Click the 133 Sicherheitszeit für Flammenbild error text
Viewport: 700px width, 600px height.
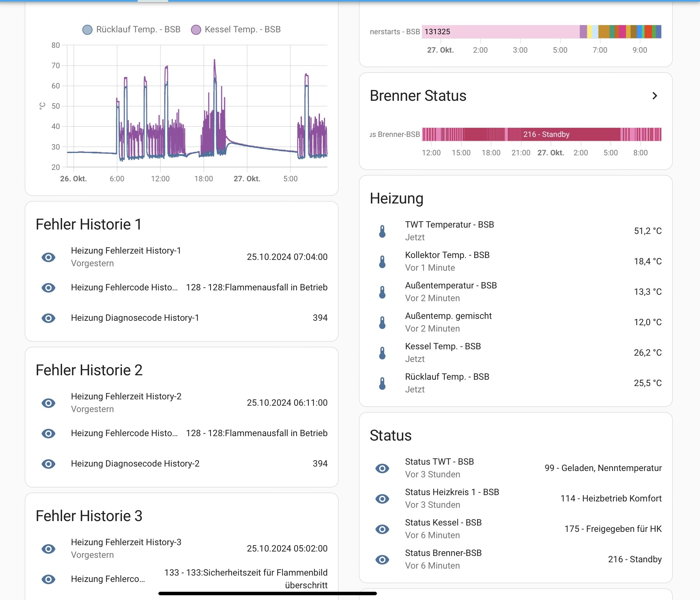click(246, 579)
